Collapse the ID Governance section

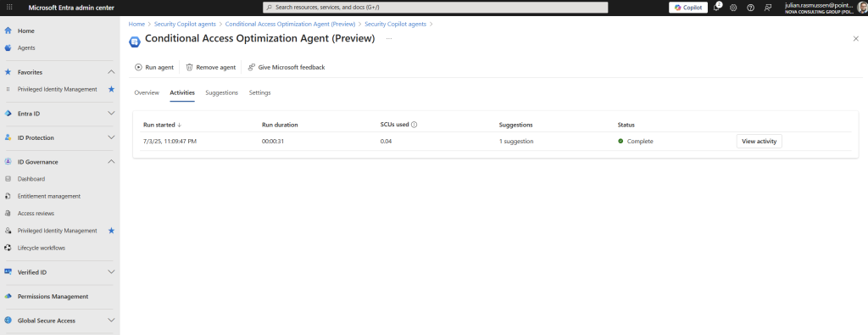point(111,162)
